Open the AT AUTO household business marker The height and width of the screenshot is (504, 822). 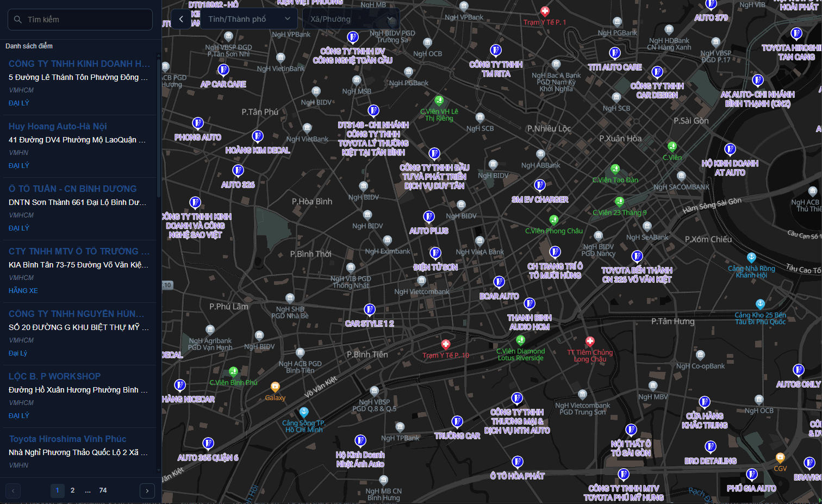click(x=730, y=150)
